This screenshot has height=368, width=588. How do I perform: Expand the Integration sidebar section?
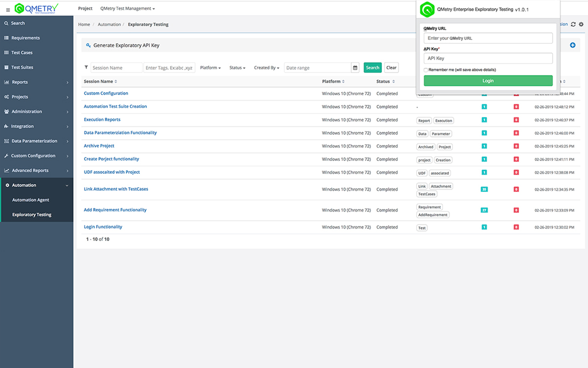coord(37,126)
